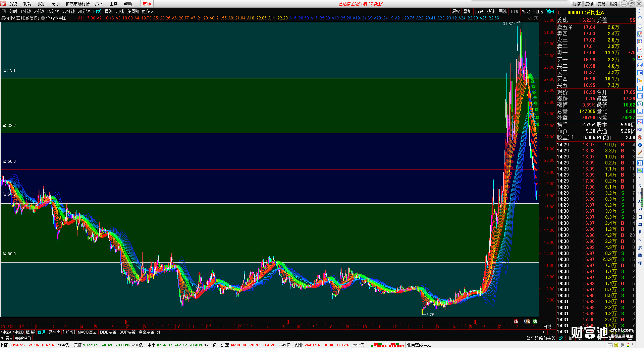Click the Fiz sidebar icon
The width and height of the screenshot is (644, 348).
click(640, 96)
